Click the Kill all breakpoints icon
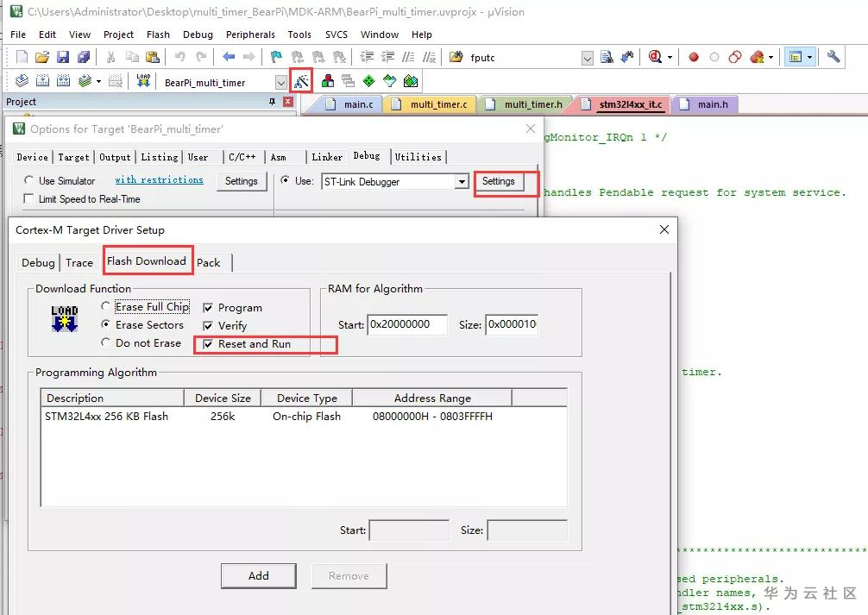The height and width of the screenshot is (615, 868). tap(758, 57)
